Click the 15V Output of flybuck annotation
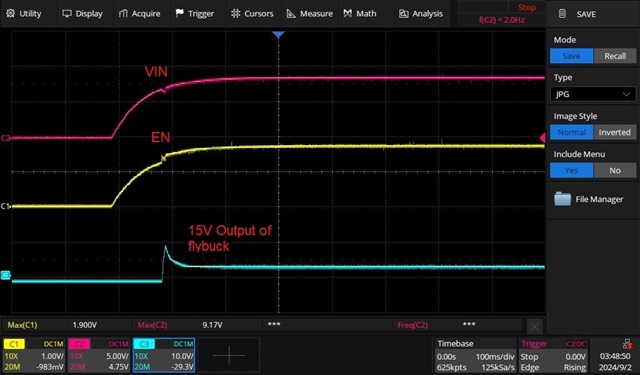The image size is (640, 375). (229, 238)
